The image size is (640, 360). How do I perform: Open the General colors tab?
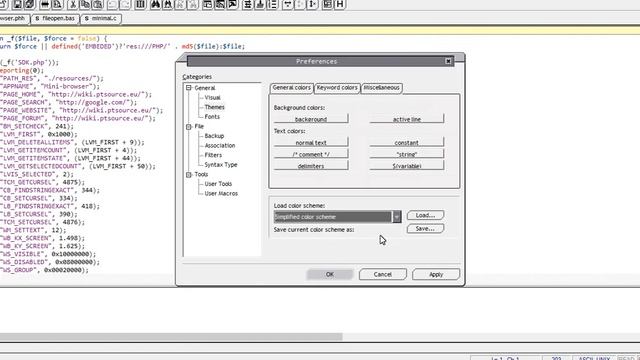point(291,88)
